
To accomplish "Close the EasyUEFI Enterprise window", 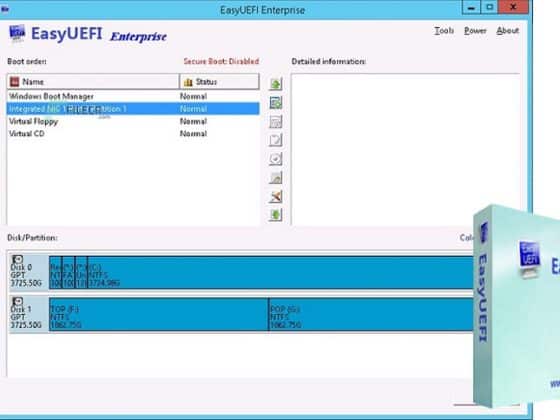I will click(x=514, y=7).
